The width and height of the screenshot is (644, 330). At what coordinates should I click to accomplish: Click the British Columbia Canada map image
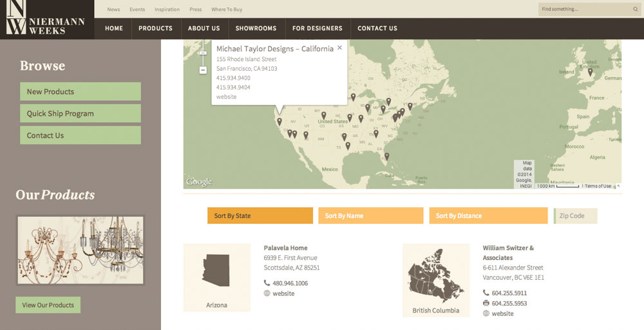(x=435, y=275)
